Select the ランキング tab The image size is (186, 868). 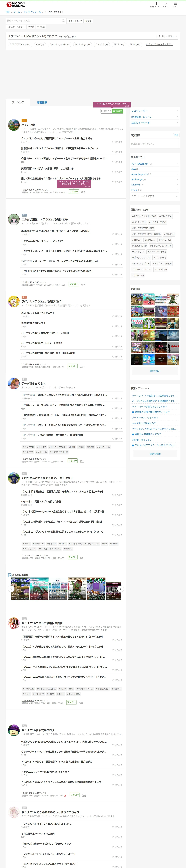coord(18,102)
